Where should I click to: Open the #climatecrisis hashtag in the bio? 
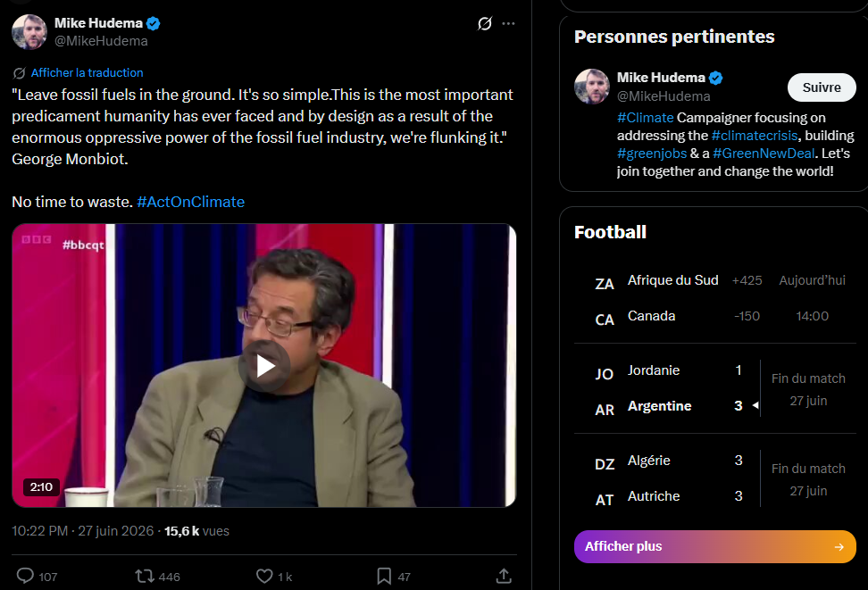[x=755, y=136]
